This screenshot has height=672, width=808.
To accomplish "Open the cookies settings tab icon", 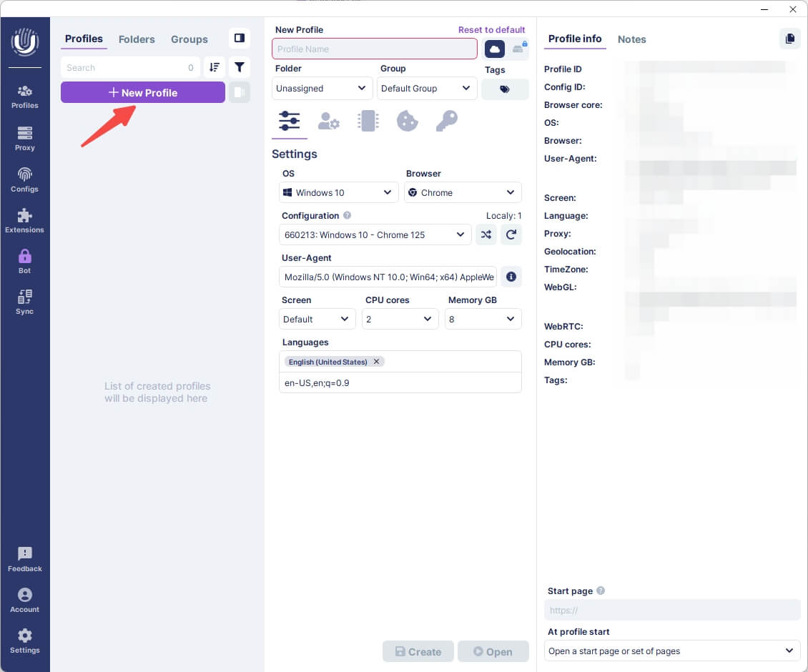I will tap(407, 121).
